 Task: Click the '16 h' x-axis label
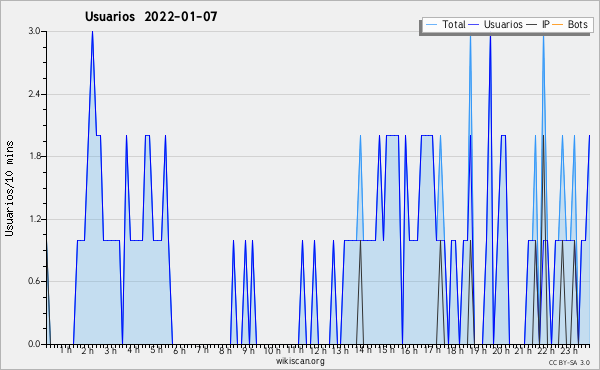(x=409, y=350)
